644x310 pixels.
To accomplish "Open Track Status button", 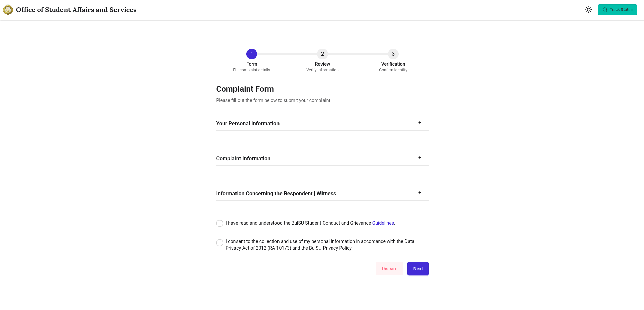I will click(x=617, y=10).
